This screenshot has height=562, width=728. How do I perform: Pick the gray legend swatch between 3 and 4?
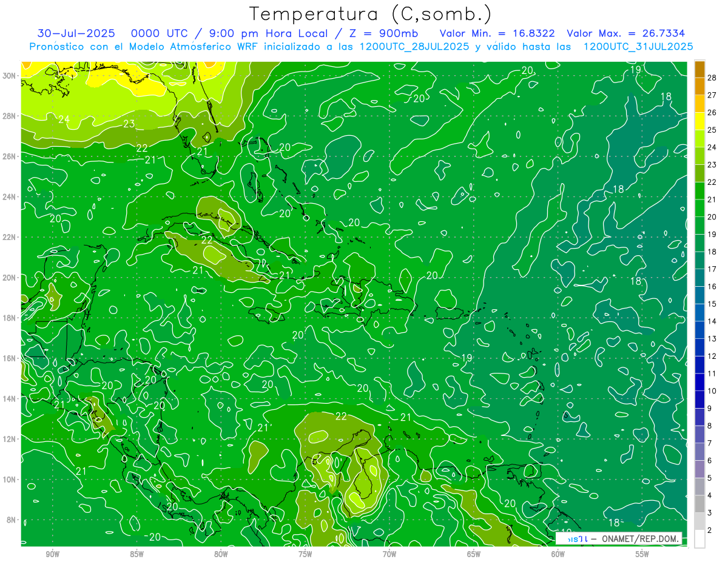click(699, 504)
